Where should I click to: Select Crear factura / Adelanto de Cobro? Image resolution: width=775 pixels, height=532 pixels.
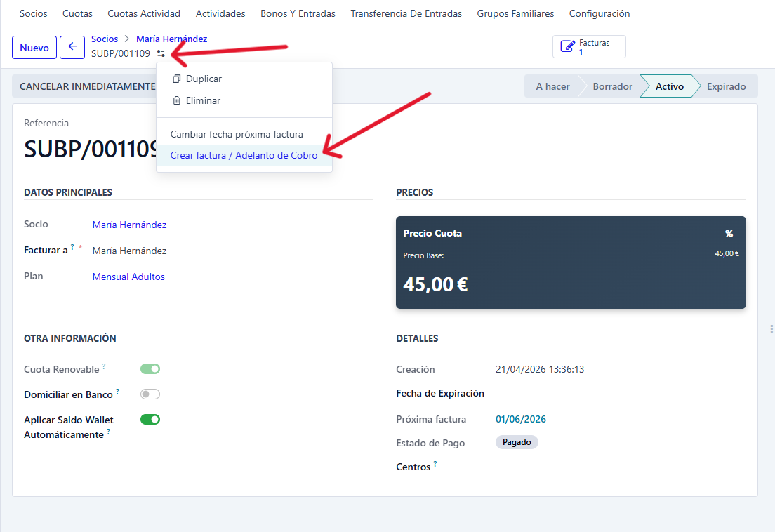[x=244, y=155]
